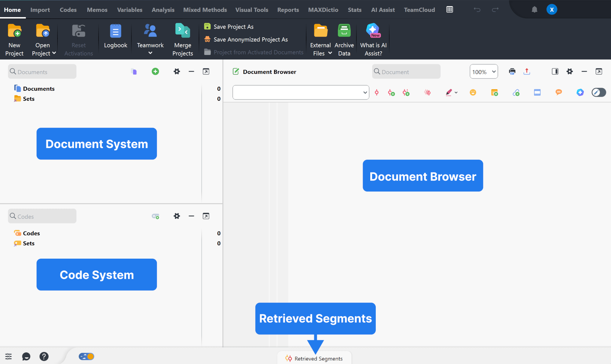Add new document with green plus icon
This screenshot has height=364, width=611.
click(155, 71)
